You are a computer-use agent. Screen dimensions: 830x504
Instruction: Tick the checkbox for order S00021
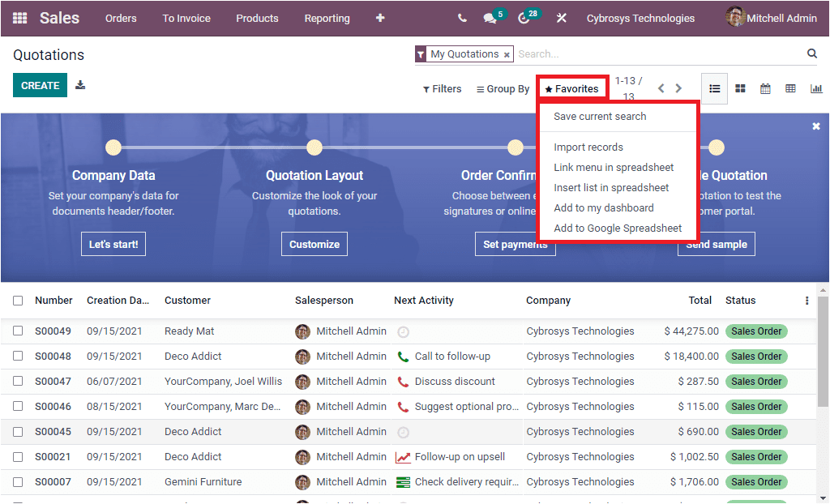pyautogui.click(x=18, y=456)
